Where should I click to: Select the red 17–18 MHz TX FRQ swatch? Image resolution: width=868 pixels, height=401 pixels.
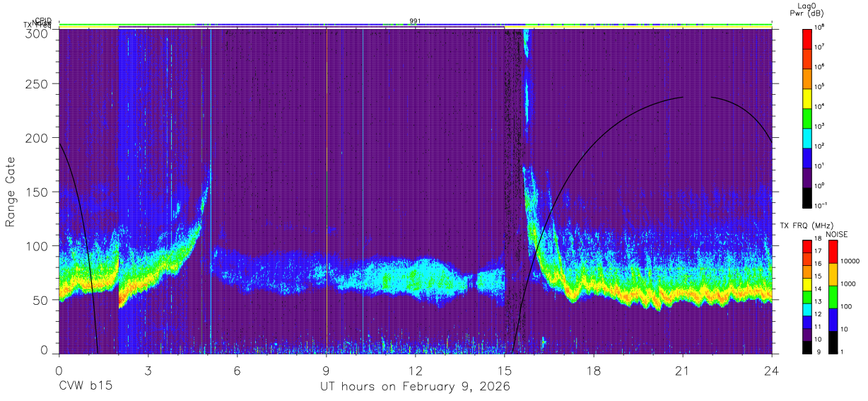[807, 247]
